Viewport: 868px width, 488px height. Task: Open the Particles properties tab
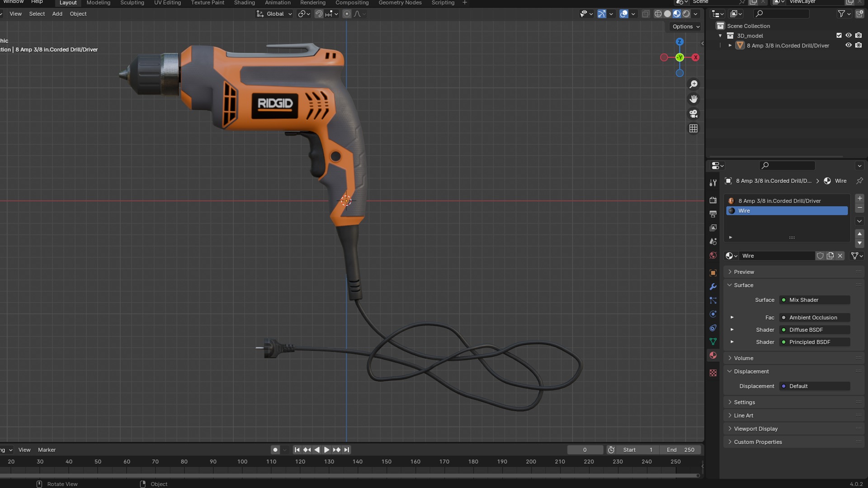[x=713, y=300]
